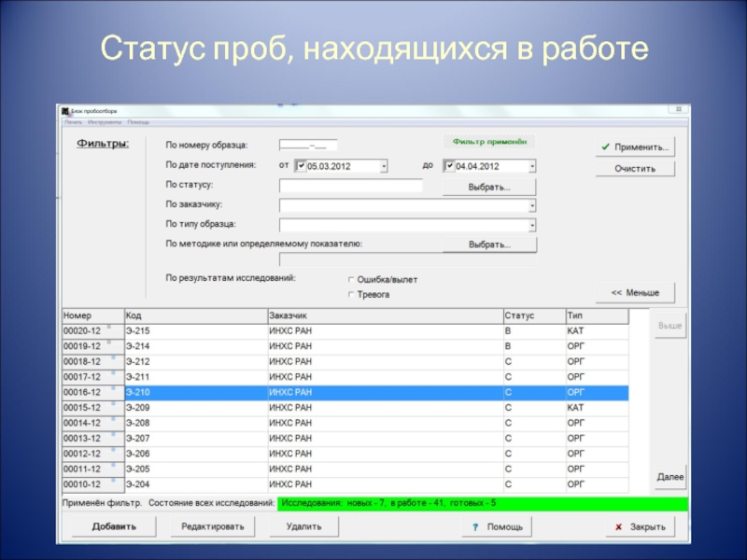Expand the По заказчику combo box

[x=532, y=205]
